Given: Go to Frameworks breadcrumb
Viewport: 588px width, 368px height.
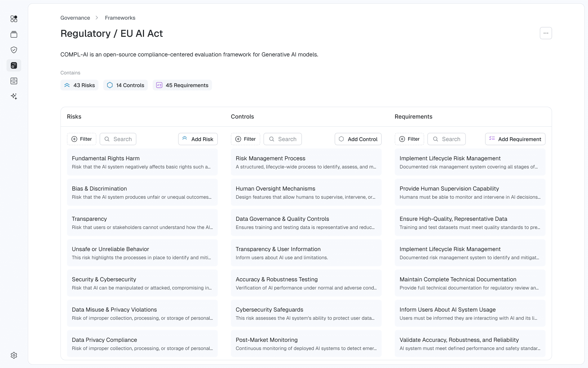Looking at the screenshot, I should [120, 18].
